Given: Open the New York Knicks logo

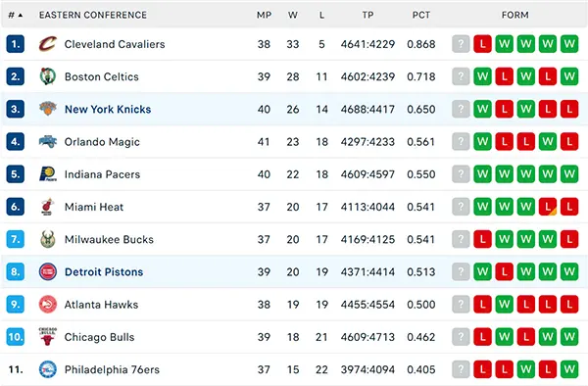Looking at the screenshot, I should coord(48,109).
